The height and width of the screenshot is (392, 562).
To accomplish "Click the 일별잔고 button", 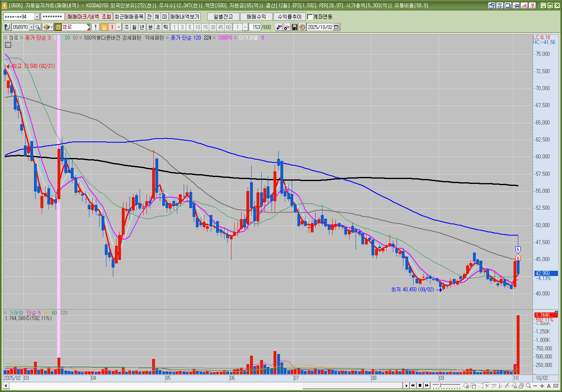I will [x=223, y=17].
